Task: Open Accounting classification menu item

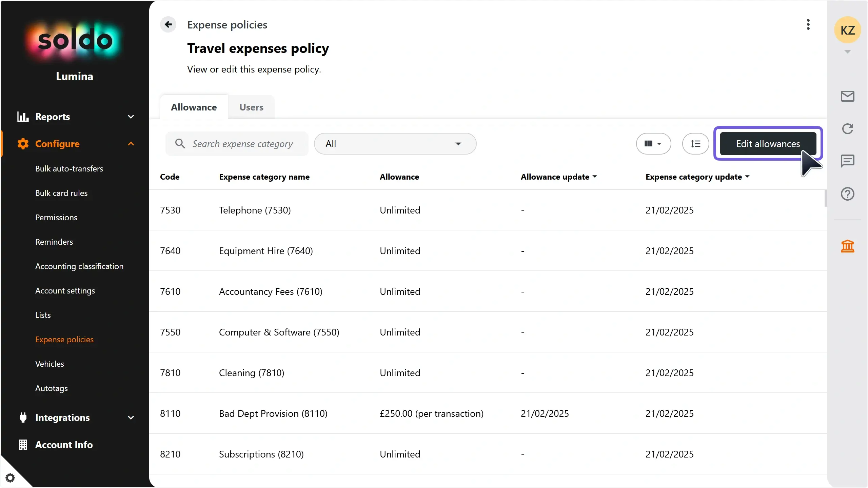Action: point(79,266)
